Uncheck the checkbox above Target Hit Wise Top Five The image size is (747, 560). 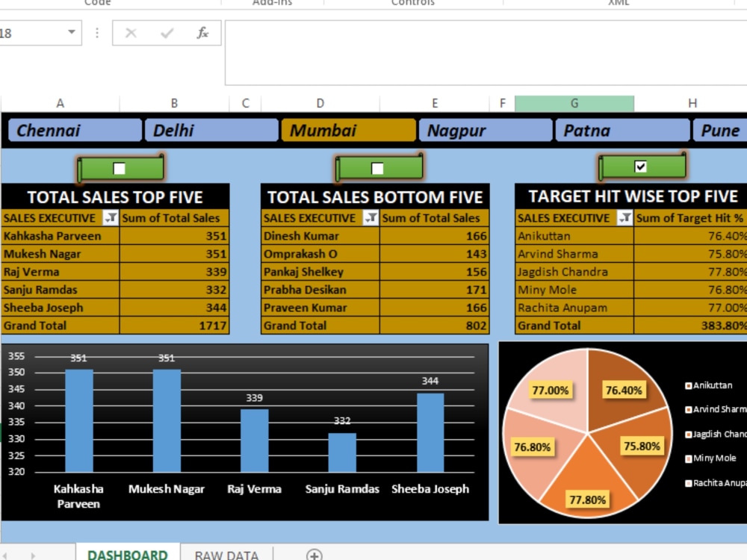(641, 167)
